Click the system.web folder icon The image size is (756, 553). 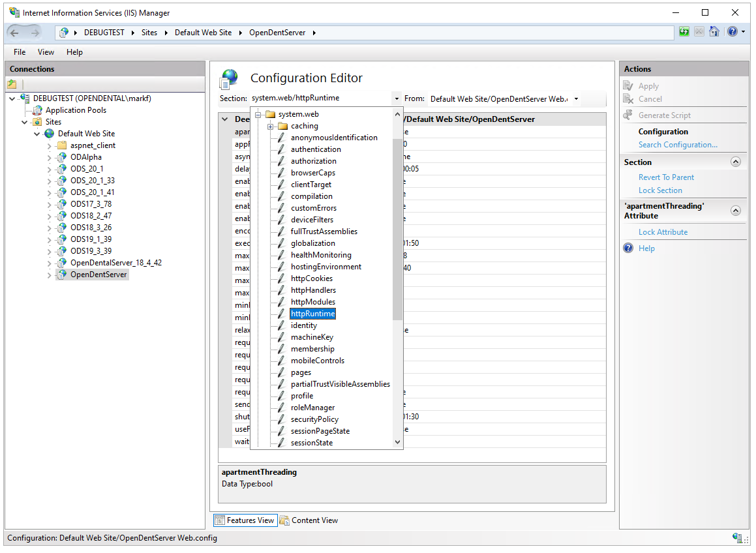click(x=270, y=115)
